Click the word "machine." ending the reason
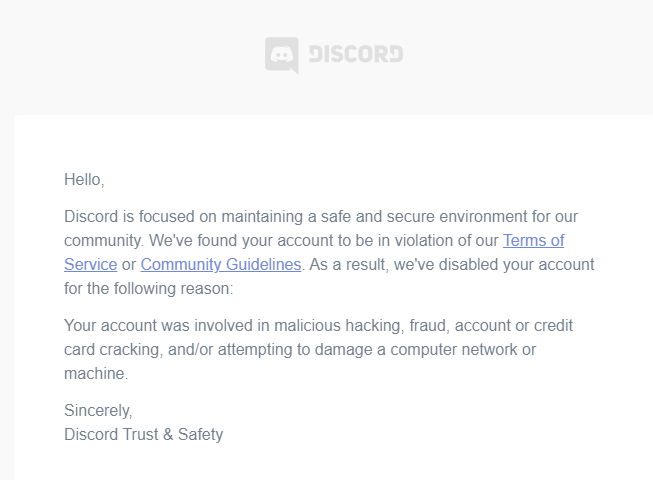 click(96, 374)
